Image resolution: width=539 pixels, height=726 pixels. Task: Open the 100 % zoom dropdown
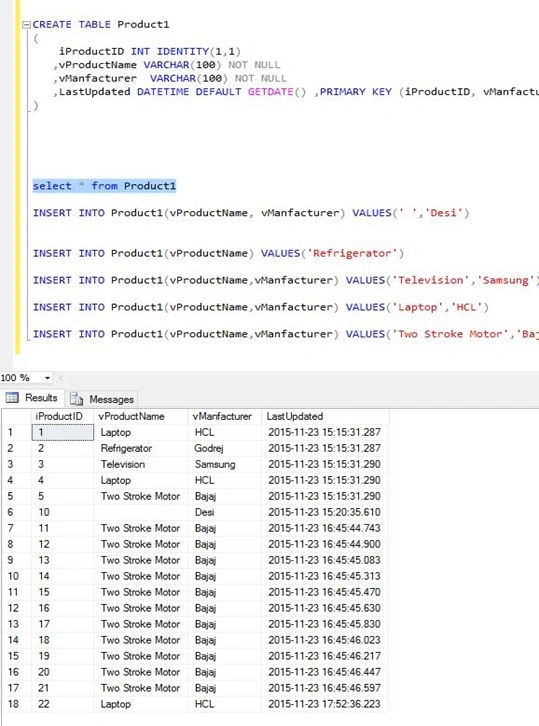click(47, 378)
